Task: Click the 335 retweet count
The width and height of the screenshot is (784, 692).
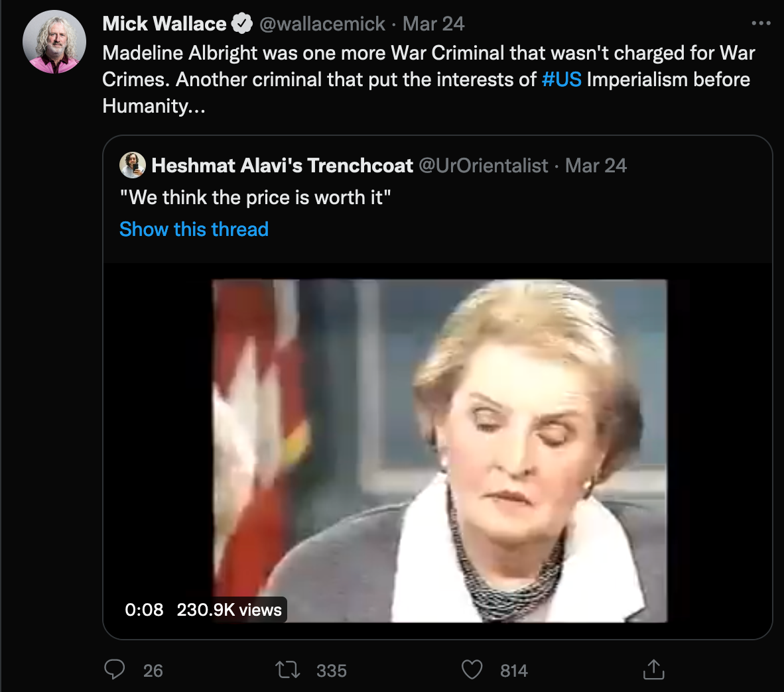Action: tap(332, 671)
